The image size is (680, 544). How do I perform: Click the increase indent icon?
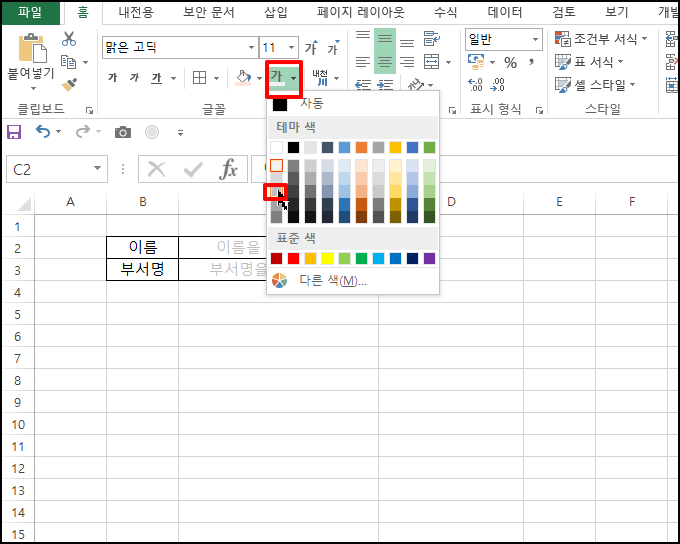(385, 84)
